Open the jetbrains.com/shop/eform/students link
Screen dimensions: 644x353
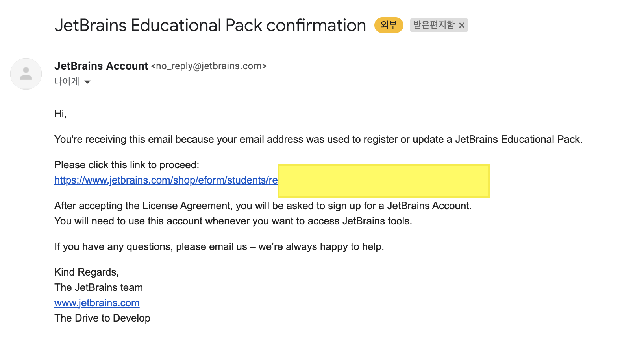click(166, 180)
